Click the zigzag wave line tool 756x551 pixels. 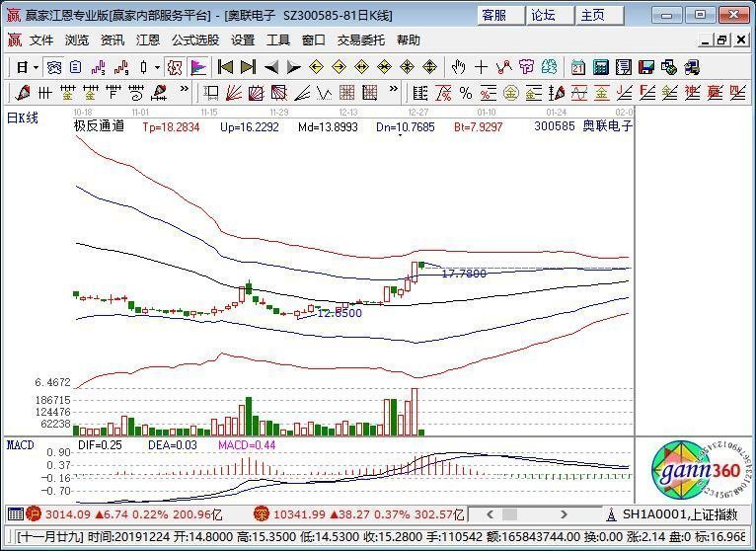coord(325,92)
